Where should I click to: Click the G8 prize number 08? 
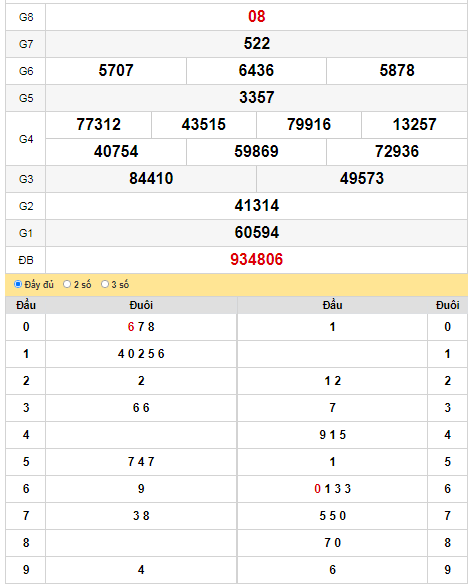pos(257,16)
